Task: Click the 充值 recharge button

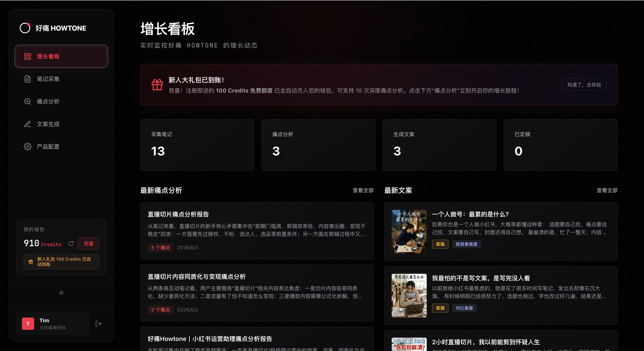Action: 88,243
